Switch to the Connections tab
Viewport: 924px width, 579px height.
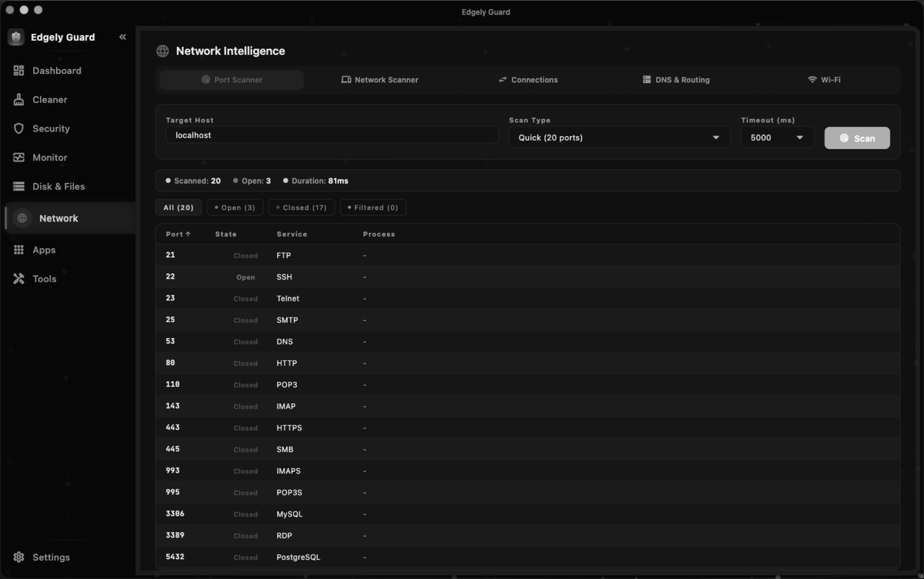coord(528,80)
